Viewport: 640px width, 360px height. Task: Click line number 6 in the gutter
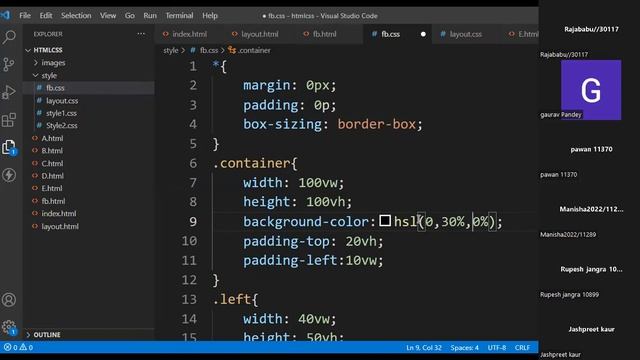193,163
